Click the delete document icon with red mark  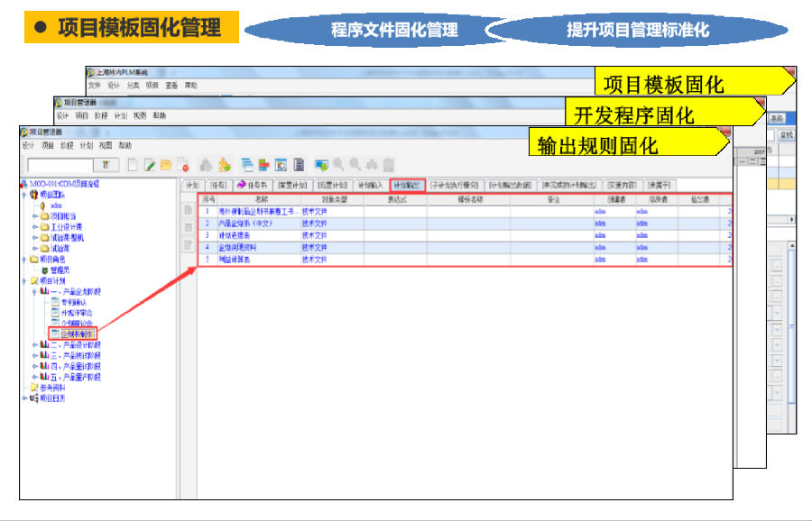coord(183,165)
